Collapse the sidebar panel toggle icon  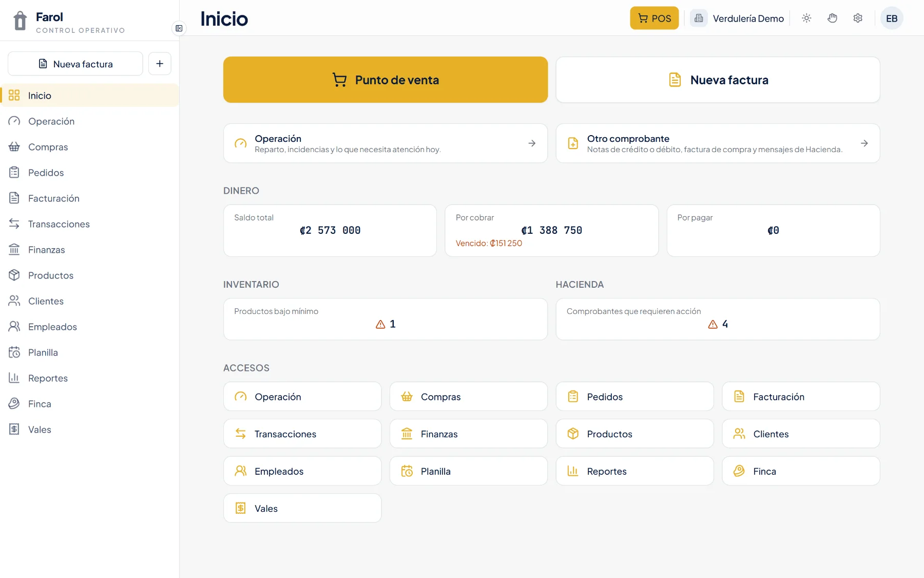(x=179, y=28)
